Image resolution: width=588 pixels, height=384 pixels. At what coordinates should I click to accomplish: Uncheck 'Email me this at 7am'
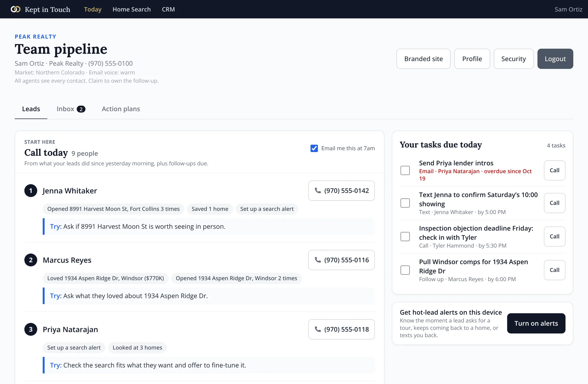click(x=314, y=148)
